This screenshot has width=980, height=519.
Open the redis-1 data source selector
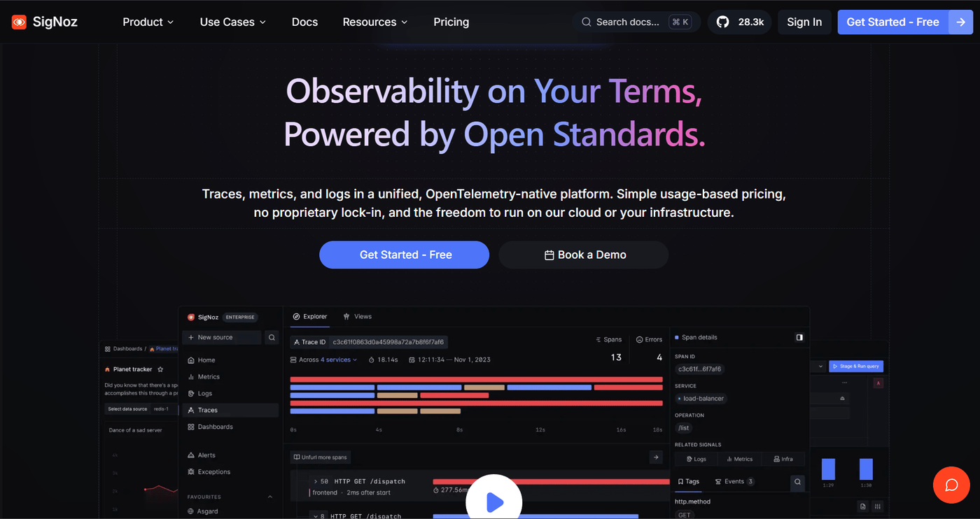pos(162,409)
